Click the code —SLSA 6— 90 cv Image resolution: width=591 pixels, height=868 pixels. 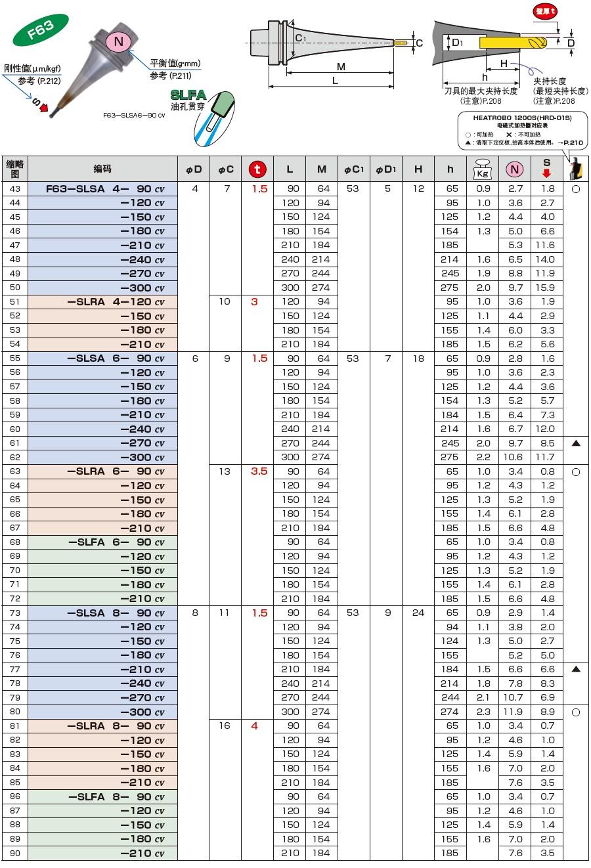pyautogui.click(x=116, y=358)
